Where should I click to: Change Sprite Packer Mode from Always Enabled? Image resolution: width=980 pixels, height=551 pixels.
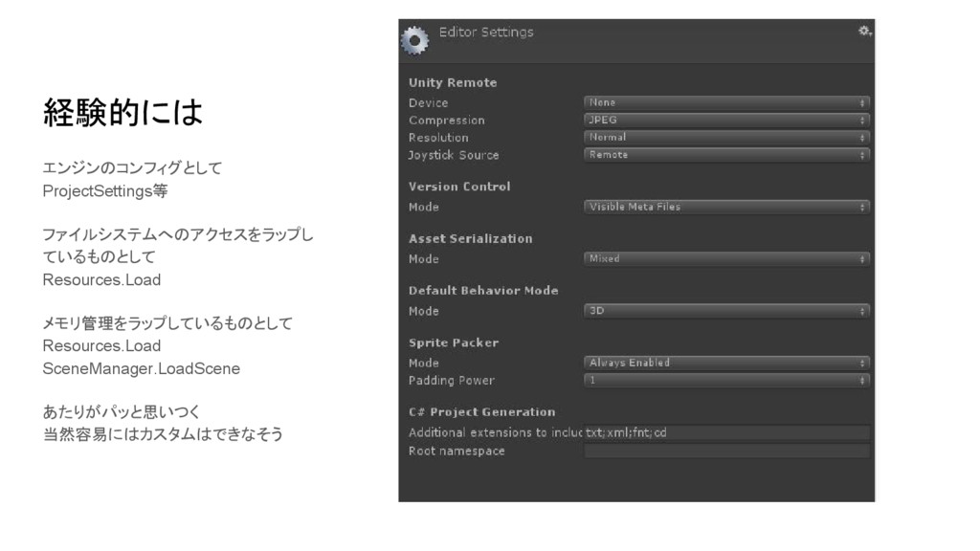(725, 363)
